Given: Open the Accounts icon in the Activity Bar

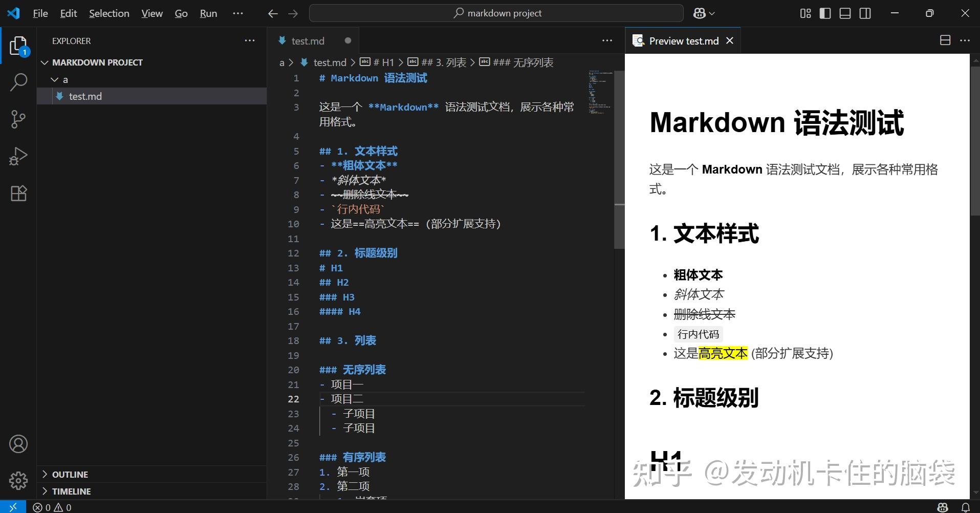Looking at the screenshot, I should [18, 444].
